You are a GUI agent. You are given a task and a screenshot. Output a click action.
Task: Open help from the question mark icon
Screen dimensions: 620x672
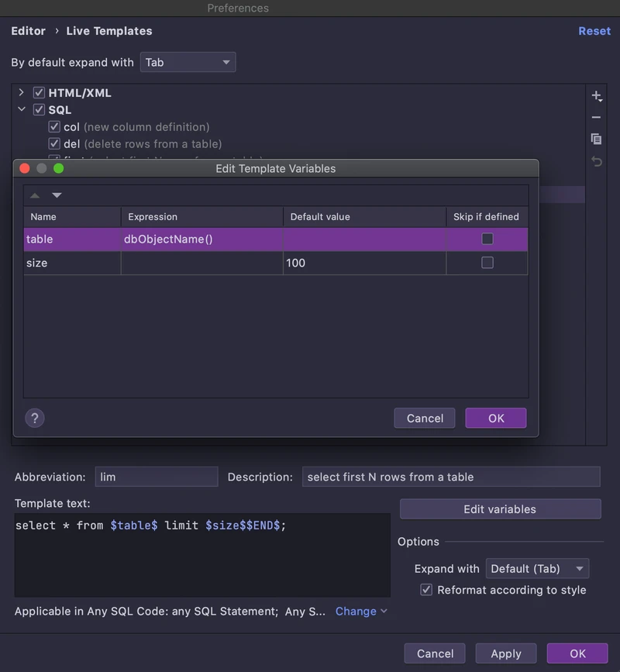[34, 417]
